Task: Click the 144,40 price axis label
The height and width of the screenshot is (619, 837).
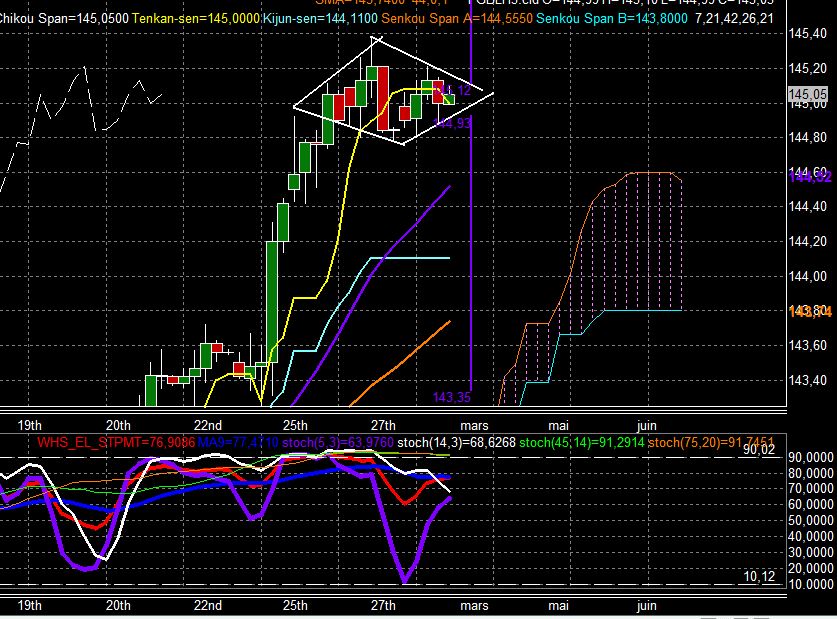Action: (808, 207)
